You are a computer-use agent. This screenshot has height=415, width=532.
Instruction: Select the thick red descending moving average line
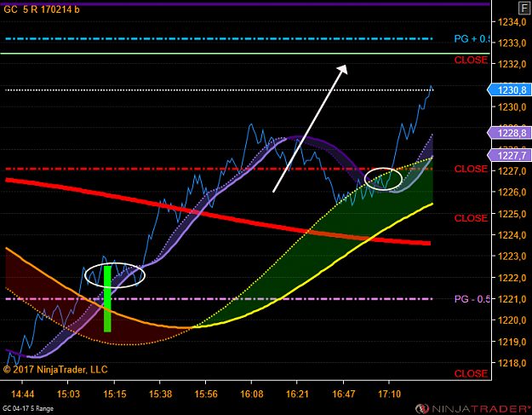(217, 216)
